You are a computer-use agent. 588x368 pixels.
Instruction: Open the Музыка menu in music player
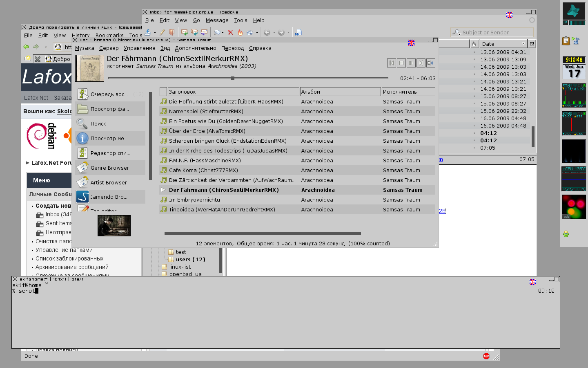click(85, 48)
